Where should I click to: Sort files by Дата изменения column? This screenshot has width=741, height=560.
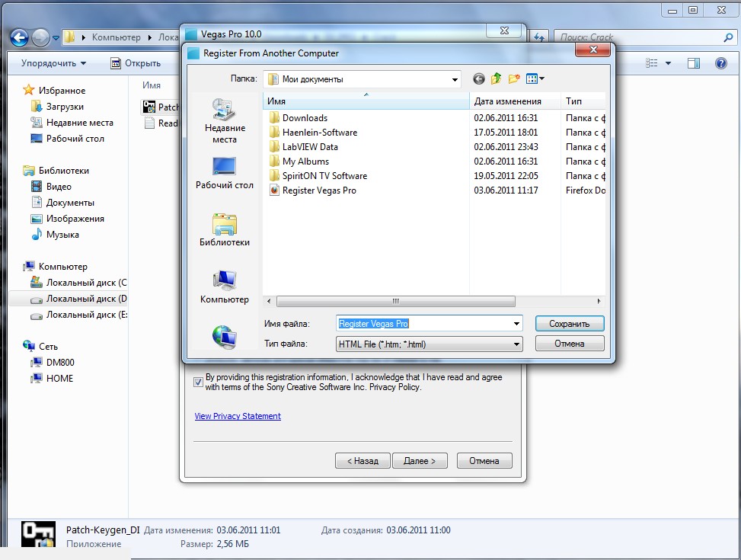click(x=515, y=101)
